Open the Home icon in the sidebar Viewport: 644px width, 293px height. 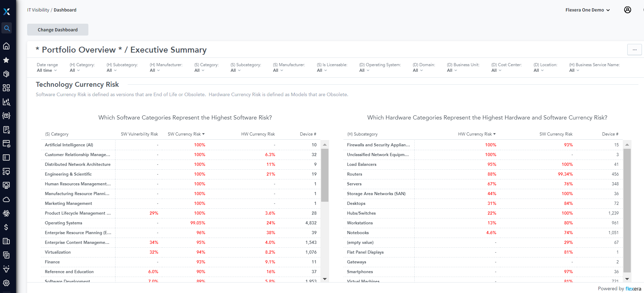pos(6,46)
